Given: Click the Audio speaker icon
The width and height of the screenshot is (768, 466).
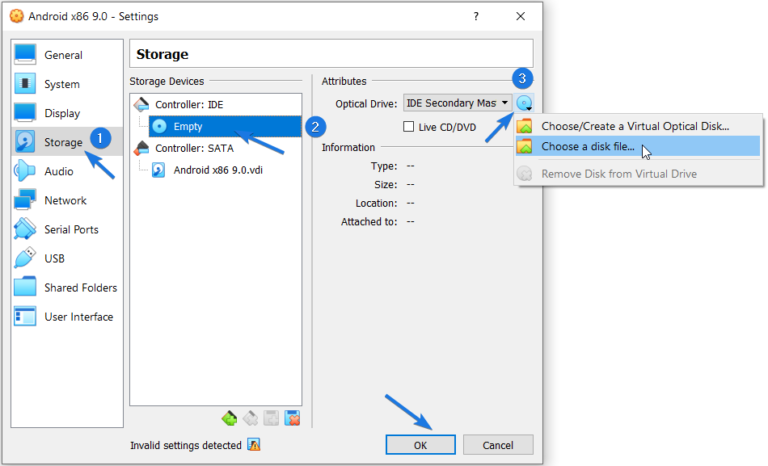Looking at the screenshot, I should [25, 171].
